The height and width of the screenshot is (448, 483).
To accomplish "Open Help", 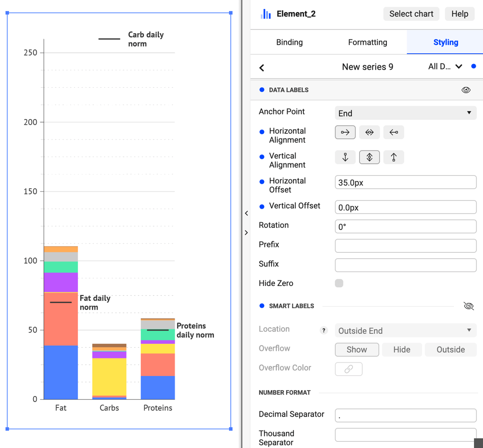I will click(x=459, y=14).
